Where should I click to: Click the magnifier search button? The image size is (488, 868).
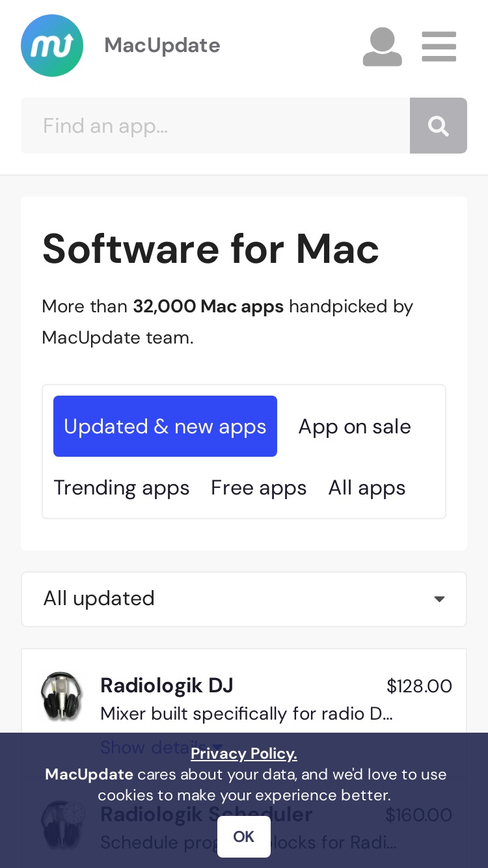[x=439, y=126]
